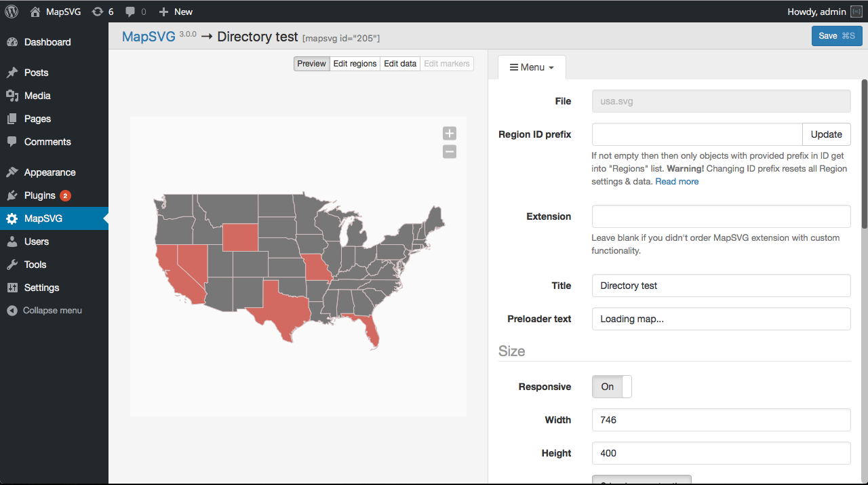868x485 pixels.
Task: Switch to the Edit regions tab
Action: coord(355,63)
